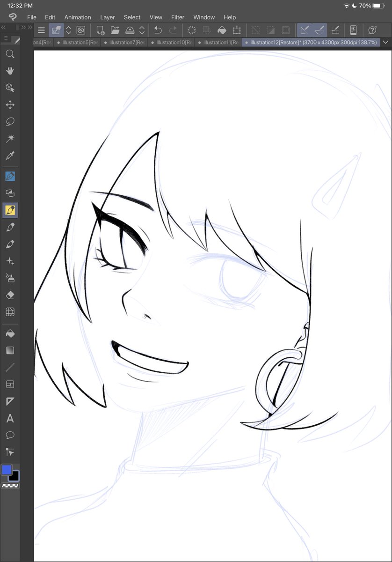Open the canvas tabs list chevron

386,42
